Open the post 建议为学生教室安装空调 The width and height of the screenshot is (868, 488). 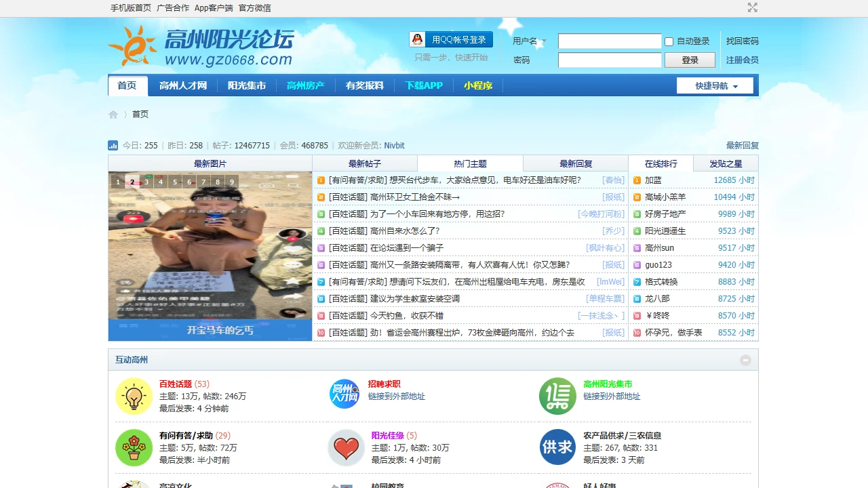point(415,299)
